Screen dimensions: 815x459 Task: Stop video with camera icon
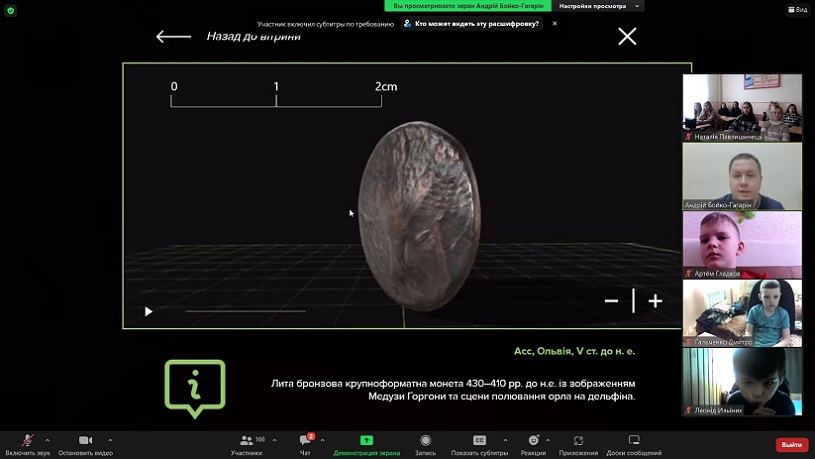85,440
